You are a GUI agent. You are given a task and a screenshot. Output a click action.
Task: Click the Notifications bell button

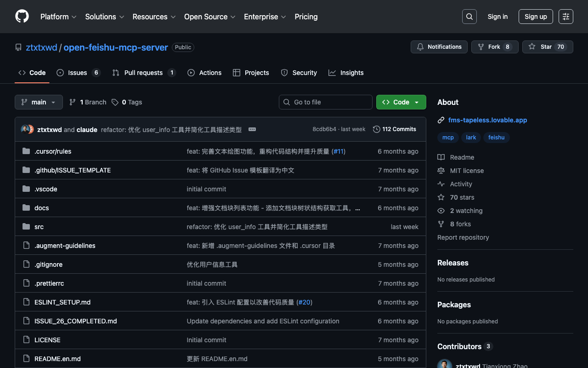[439, 47]
